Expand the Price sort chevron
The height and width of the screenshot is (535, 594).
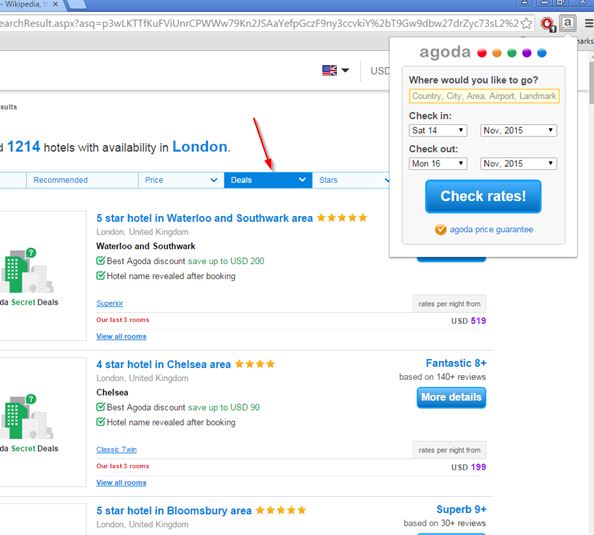tap(214, 180)
